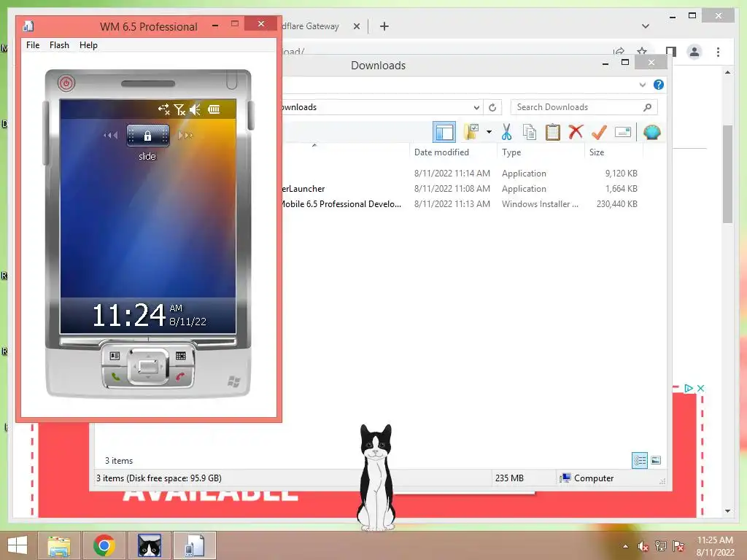Viewport: 747px width, 560px height.
Task: Bookmark this page with the star icon
Action: [x=642, y=51]
